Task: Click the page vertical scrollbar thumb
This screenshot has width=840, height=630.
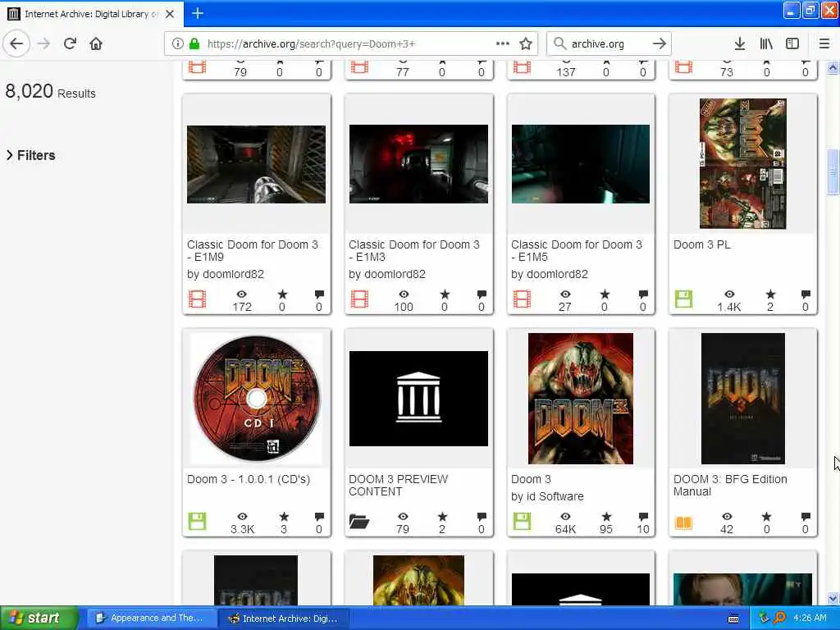Action: (x=833, y=172)
